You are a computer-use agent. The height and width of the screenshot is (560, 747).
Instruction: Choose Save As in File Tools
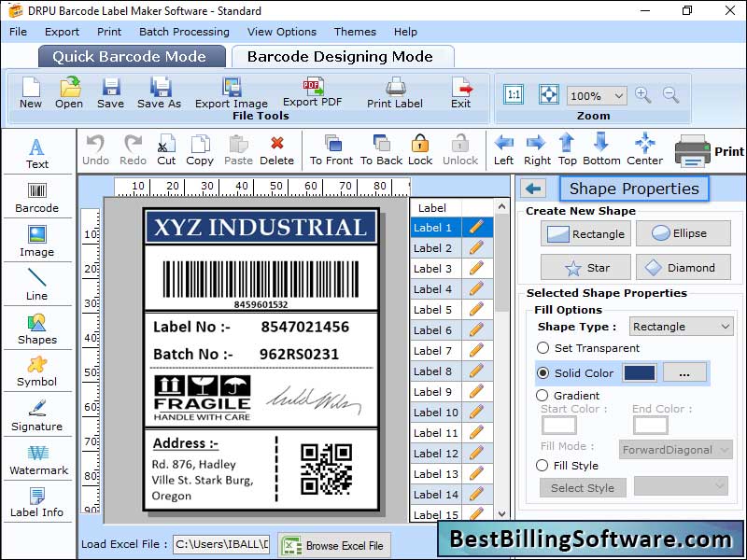[159, 92]
